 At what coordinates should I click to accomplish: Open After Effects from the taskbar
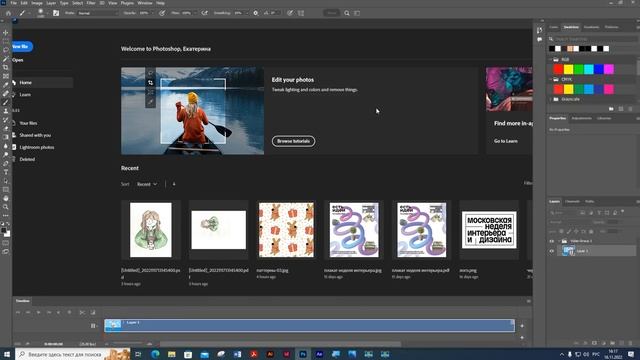click(319, 354)
